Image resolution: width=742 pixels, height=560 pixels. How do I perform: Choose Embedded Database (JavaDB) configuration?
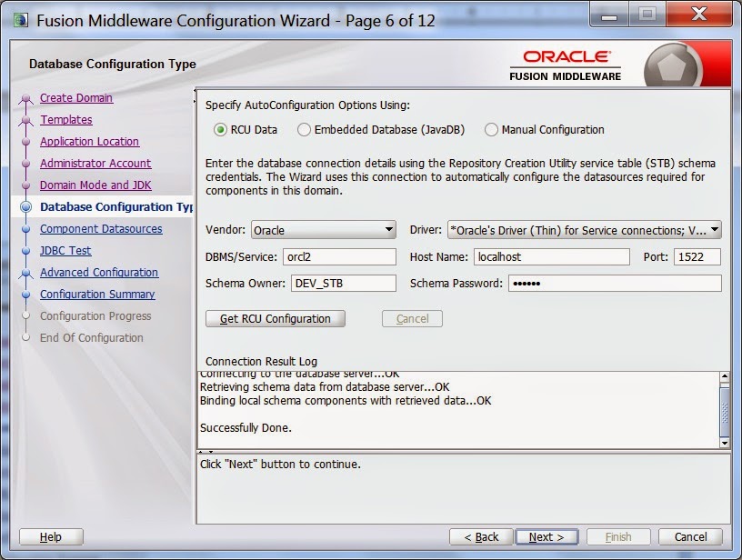(303, 129)
